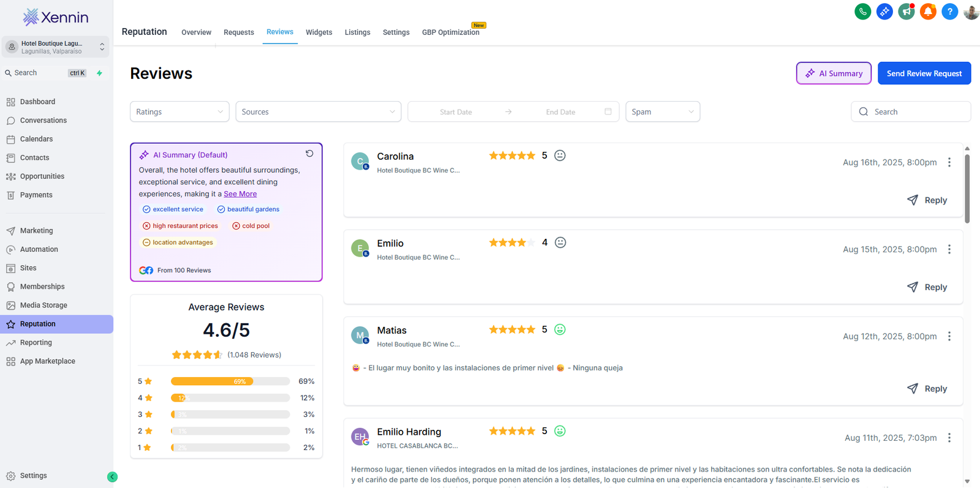Open the Ratings filter dropdown
980x488 pixels.
(x=179, y=112)
